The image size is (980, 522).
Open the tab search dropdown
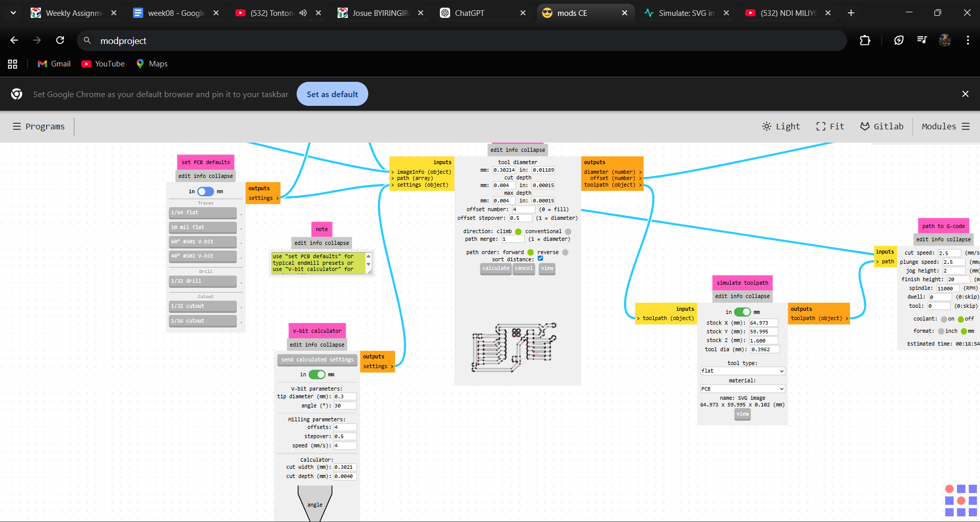(x=13, y=13)
